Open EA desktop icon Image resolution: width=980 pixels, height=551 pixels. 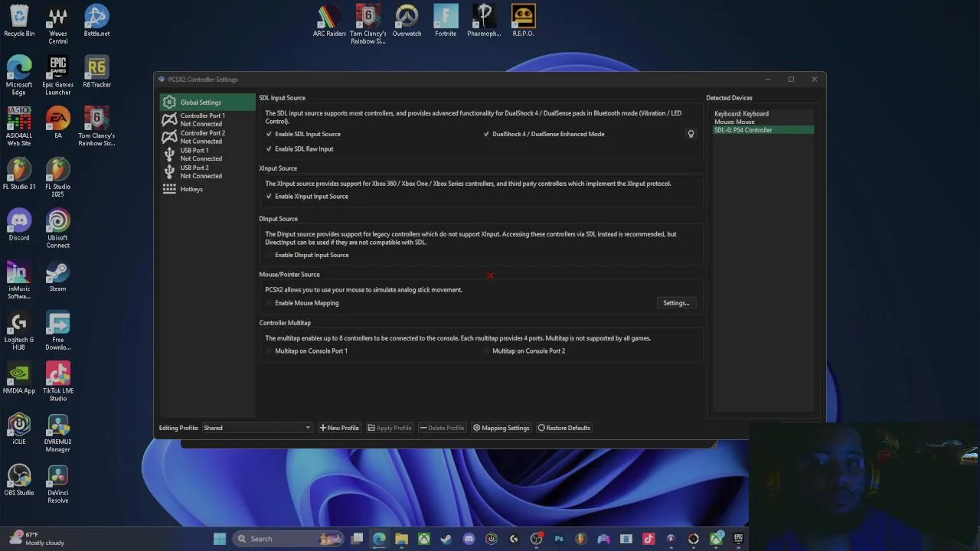[58, 123]
